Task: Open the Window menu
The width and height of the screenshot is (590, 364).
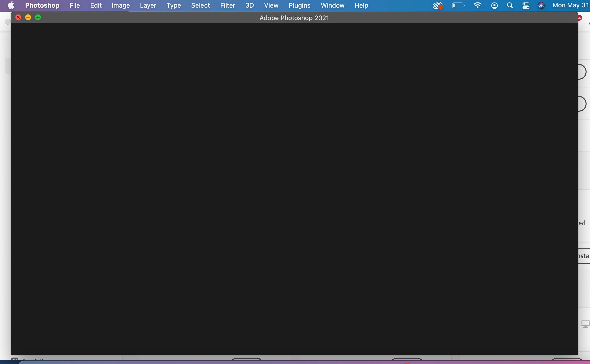Action: (x=332, y=5)
